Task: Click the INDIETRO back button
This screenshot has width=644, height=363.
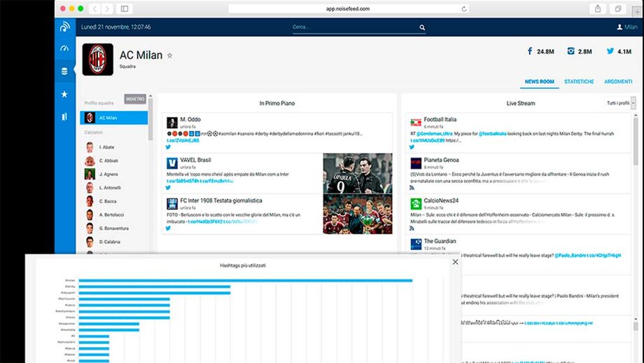Action: click(x=135, y=99)
